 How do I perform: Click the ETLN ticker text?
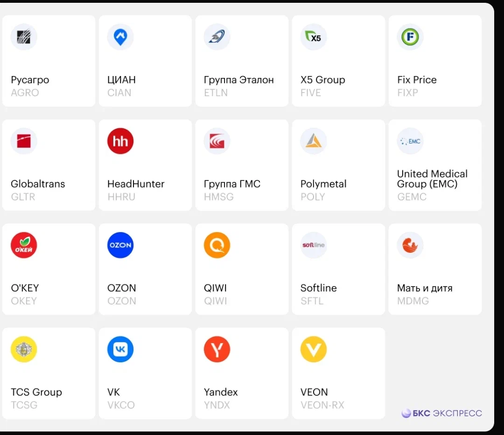pos(216,93)
